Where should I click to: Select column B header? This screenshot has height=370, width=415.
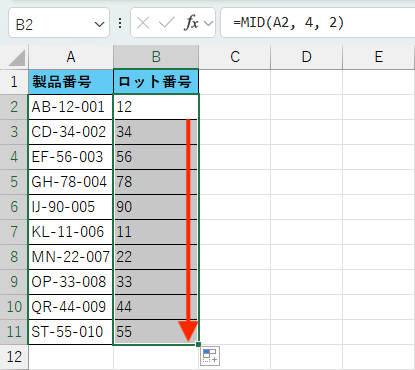(156, 57)
